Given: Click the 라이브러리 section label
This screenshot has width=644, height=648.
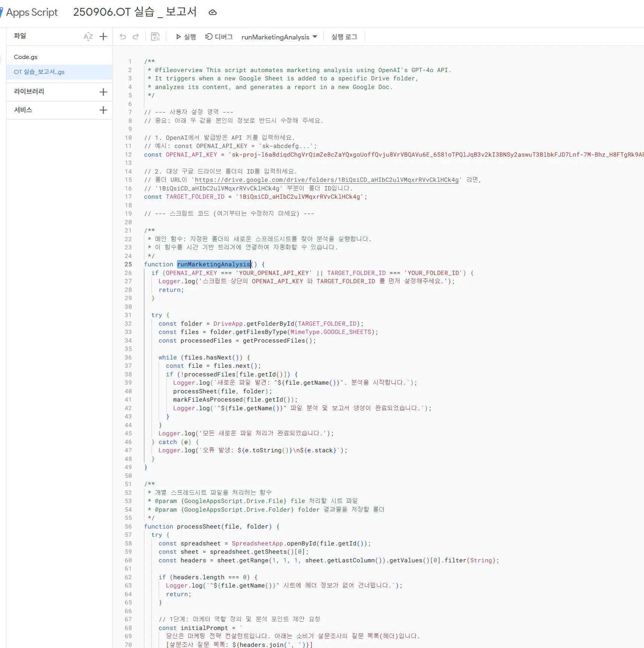Looking at the screenshot, I should pyautogui.click(x=29, y=92).
